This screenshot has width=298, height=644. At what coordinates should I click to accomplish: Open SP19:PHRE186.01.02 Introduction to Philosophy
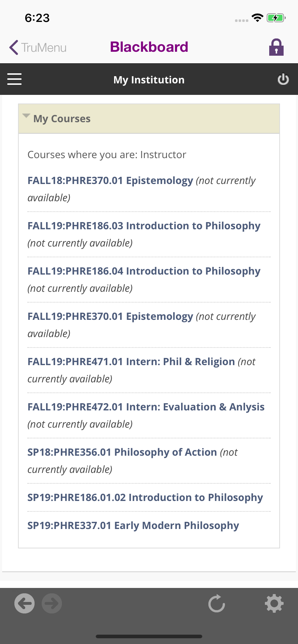tap(145, 497)
